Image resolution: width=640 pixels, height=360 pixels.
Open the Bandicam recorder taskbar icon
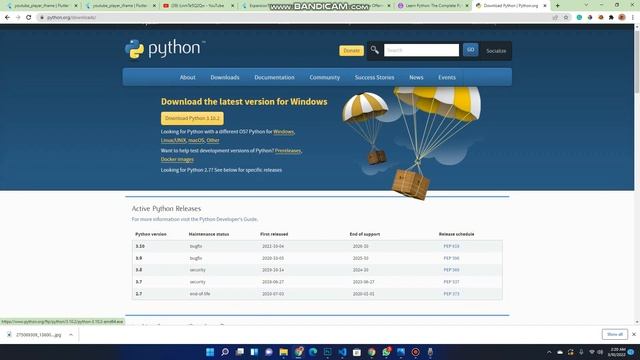[416, 352]
